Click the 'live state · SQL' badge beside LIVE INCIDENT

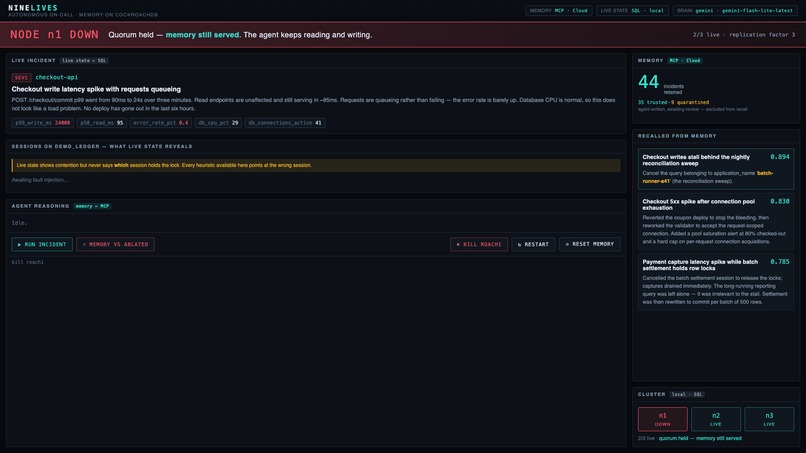pos(84,61)
